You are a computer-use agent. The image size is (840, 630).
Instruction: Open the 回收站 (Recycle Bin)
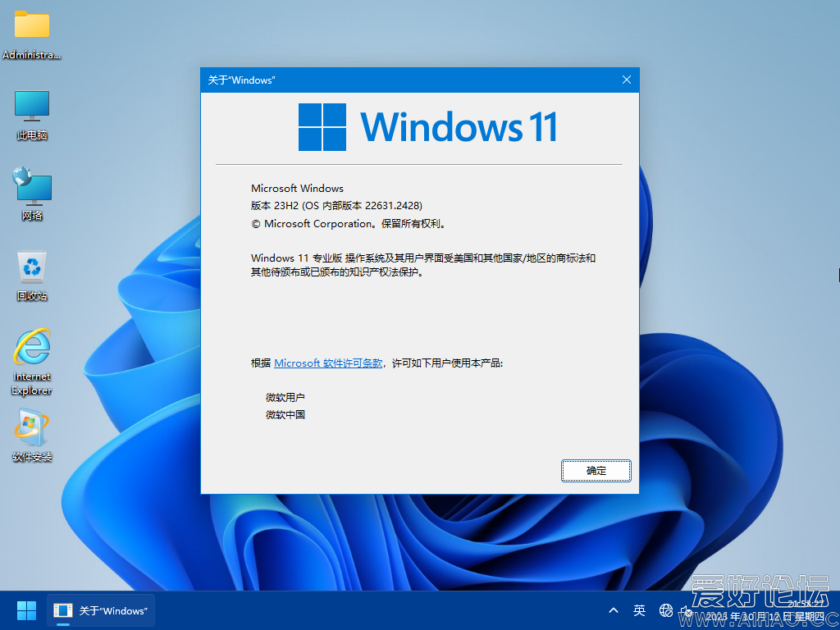31,271
